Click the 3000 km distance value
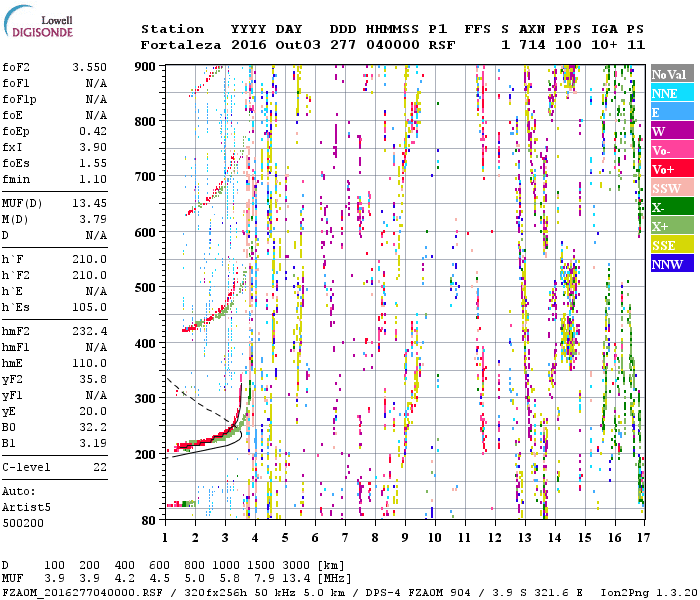The height and width of the screenshot is (600, 700). [296, 566]
